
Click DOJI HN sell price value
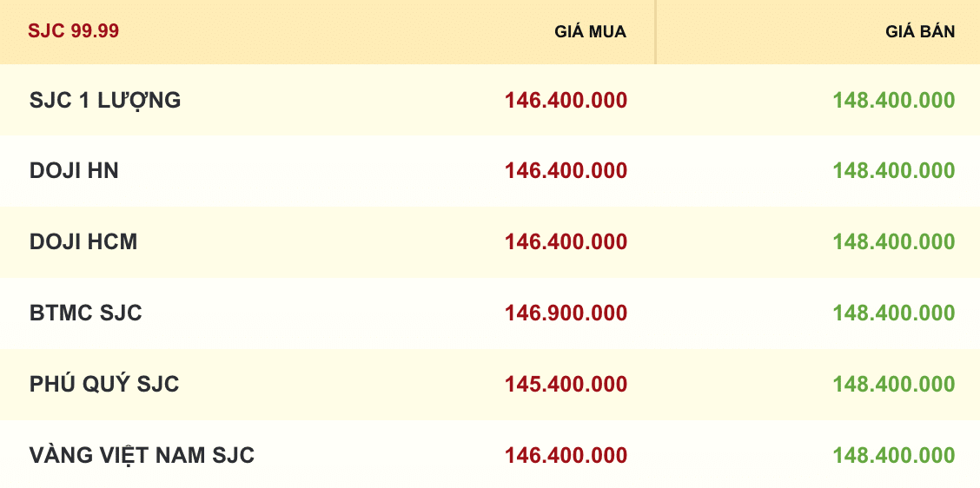point(893,171)
